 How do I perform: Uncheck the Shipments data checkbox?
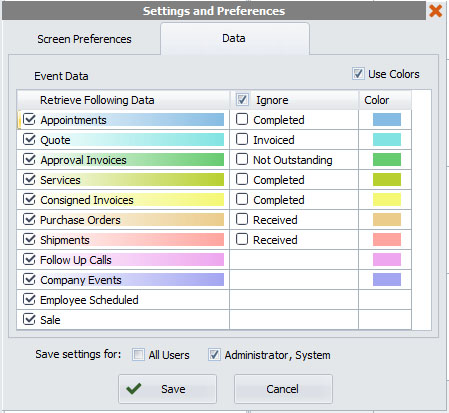(x=29, y=239)
